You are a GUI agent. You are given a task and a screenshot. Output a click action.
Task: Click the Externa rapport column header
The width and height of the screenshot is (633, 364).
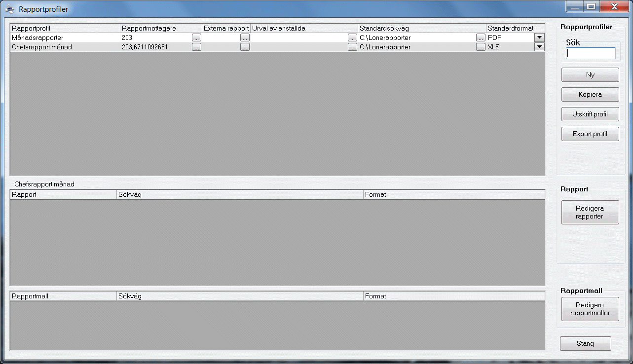tap(226, 29)
